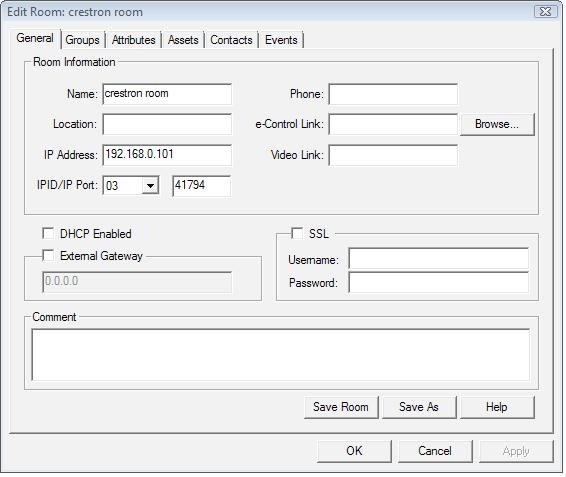Open Help for this dialog
The width and height of the screenshot is (566, 477).
click(497, 407)
